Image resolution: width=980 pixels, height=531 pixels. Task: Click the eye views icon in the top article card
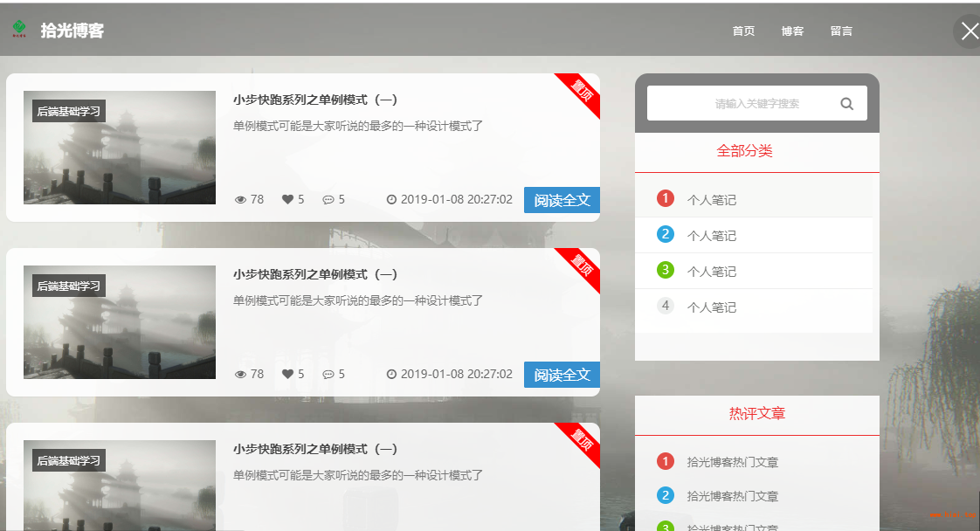[240, 200]
